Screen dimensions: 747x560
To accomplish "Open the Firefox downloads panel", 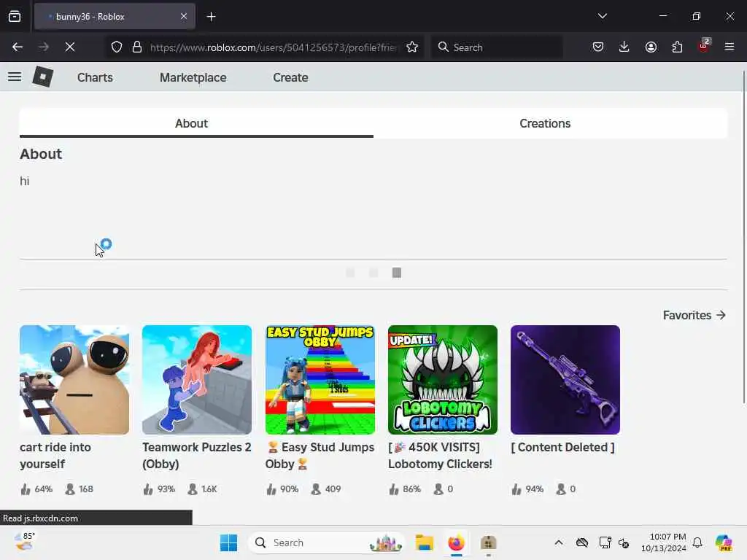I will [624, 47].
